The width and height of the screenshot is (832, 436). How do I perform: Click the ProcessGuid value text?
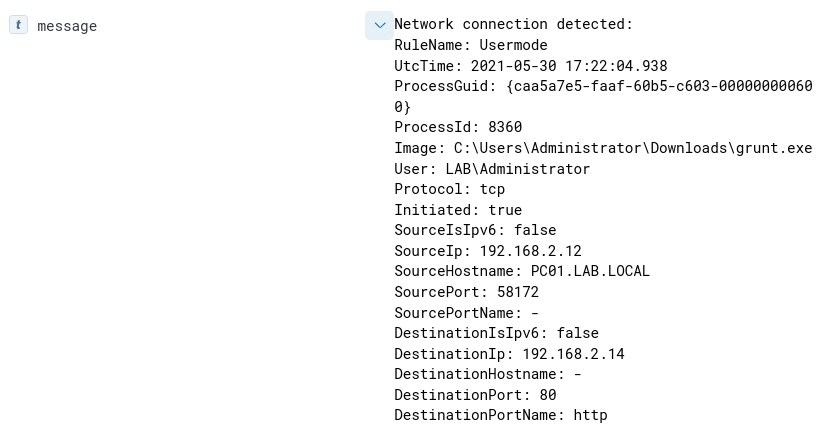click(x=603, y=87)
